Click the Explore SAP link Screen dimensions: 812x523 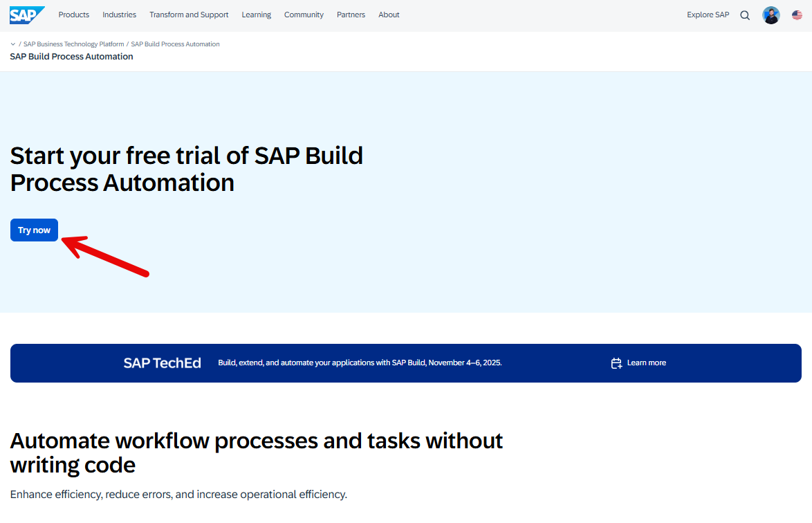click(x=708, y=15)
